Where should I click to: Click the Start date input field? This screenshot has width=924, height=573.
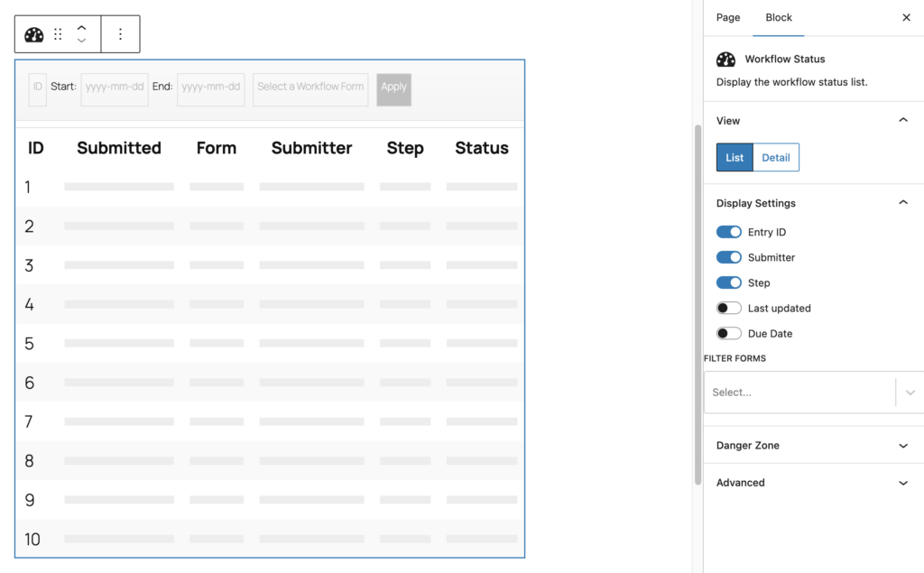pos(115,89)
